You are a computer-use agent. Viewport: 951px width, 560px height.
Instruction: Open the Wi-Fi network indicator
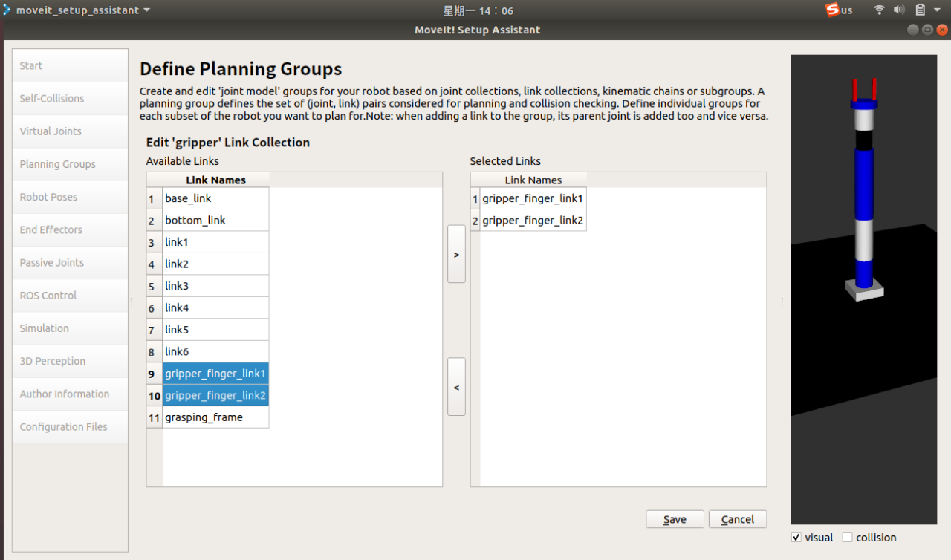880,10
